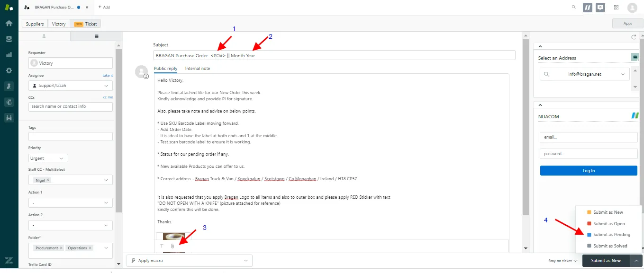Click the Victory breadcrumb
Image resolution: width=644 pixels, height=273 pixels.
[x=59, y=24]
